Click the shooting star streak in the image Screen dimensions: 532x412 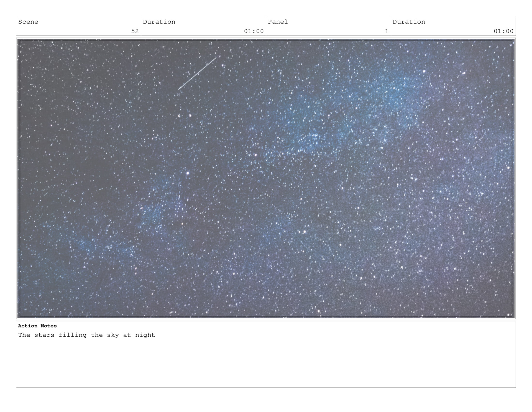click(x=197, y=73)
